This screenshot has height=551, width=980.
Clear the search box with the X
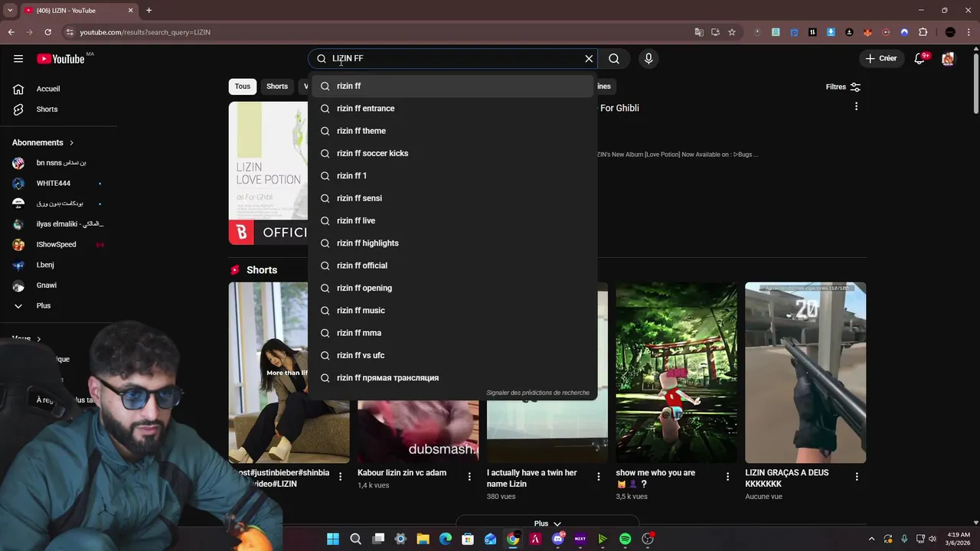pyautogui.click(x=589, y=58)
